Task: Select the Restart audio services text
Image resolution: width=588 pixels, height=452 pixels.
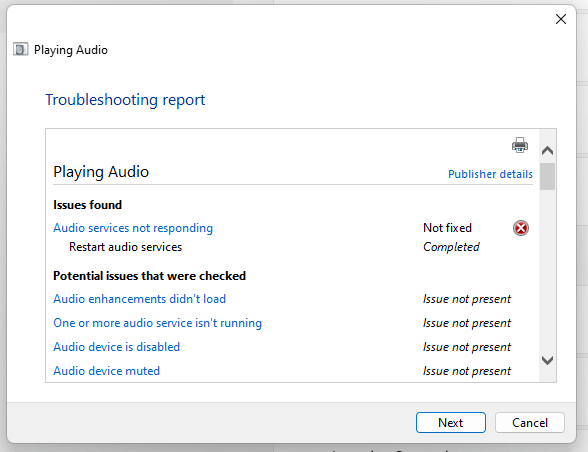Action: point(126,247)
